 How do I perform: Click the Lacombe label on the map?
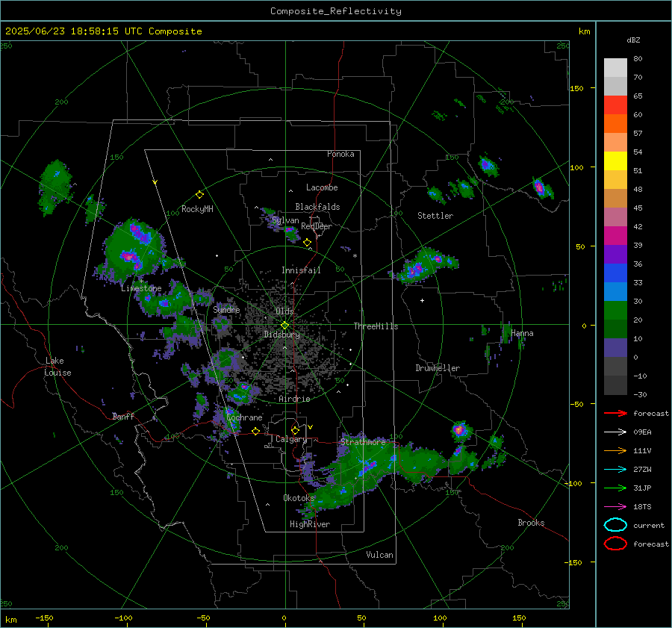(x=322, y=187)
